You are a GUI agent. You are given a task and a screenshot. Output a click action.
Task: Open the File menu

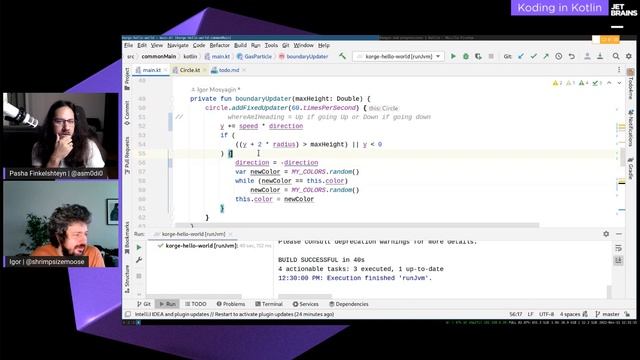click(128, 45)
